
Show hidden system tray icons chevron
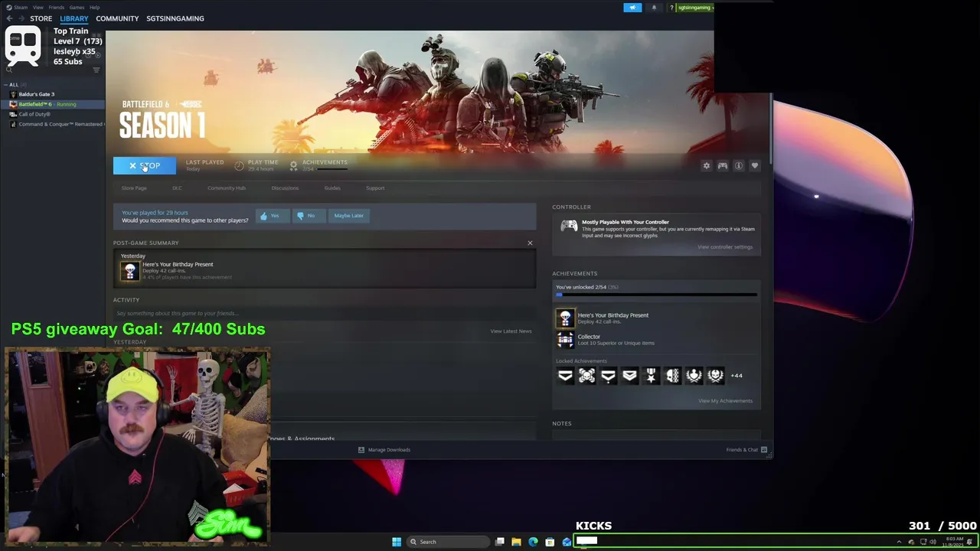pyautogui.click(x=899, y=542)
